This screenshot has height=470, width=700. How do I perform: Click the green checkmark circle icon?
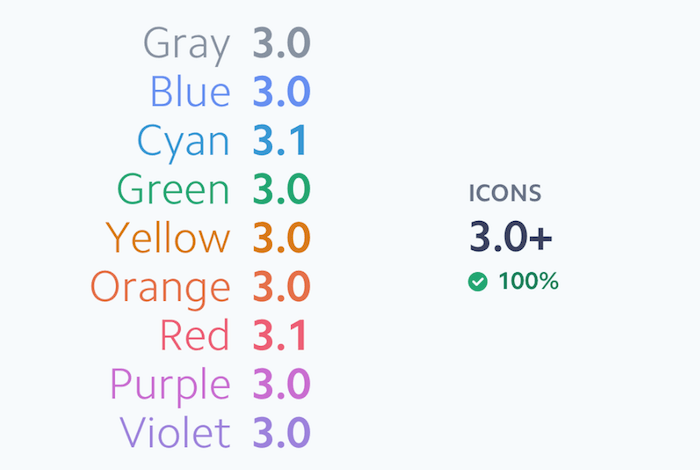pos(478,282)
